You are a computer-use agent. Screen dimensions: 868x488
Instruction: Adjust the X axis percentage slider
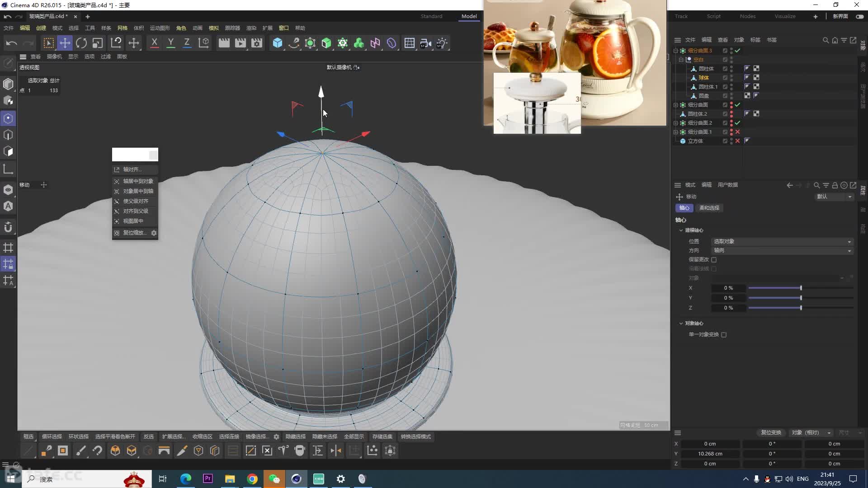pyautogui.click(x=801, y=288)
